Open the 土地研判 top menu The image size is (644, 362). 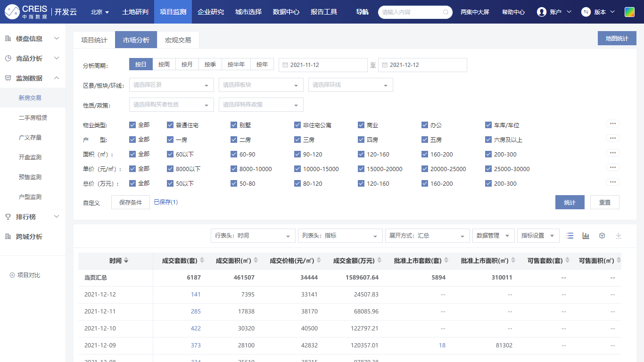pyautogui.click(x=135, y=12)
